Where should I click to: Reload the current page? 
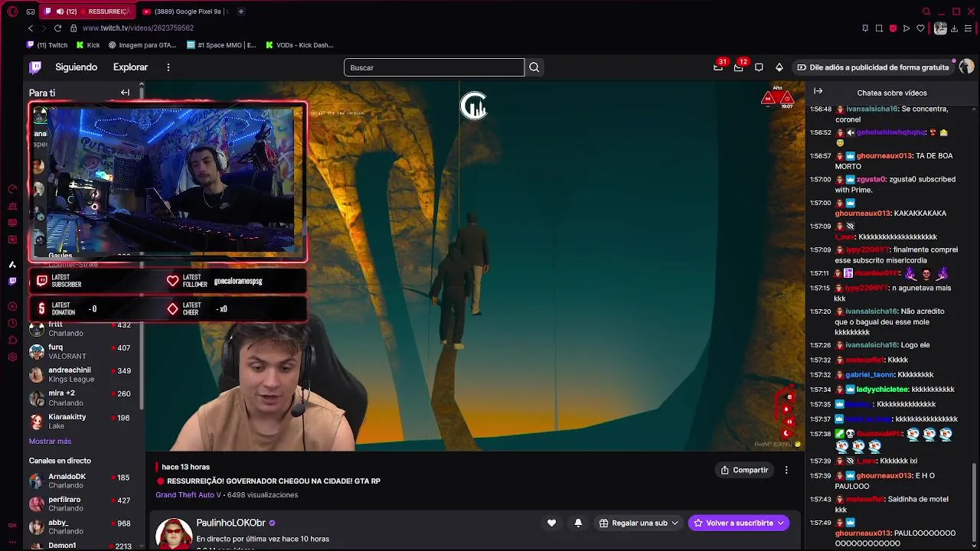(x=58, y=28)
